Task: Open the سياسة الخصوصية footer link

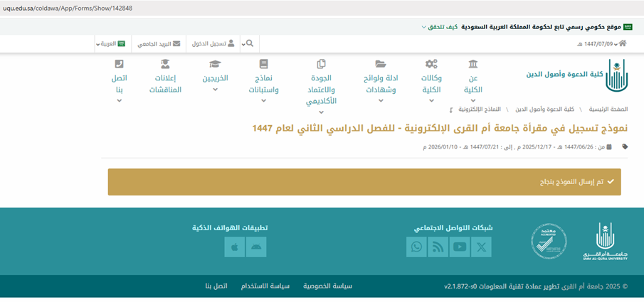Action: pyautogui.click(x=327, y=286)
